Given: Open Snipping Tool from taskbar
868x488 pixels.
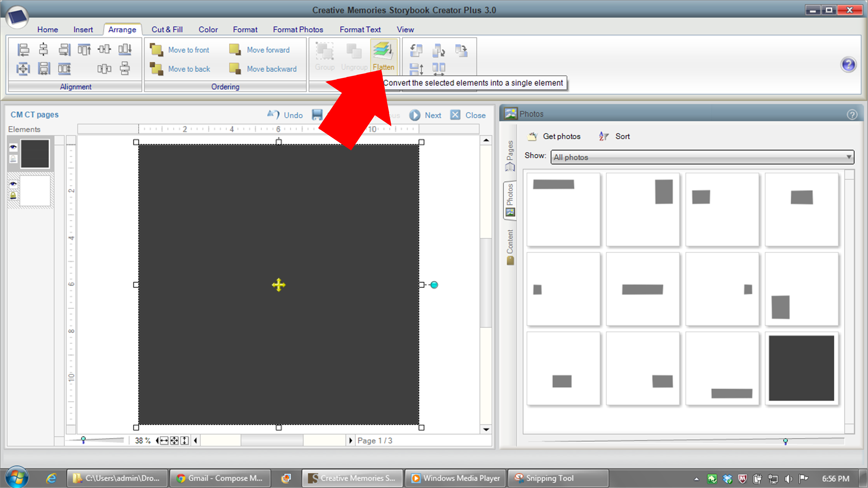Looking at the screenshot, I should point(558,478).
